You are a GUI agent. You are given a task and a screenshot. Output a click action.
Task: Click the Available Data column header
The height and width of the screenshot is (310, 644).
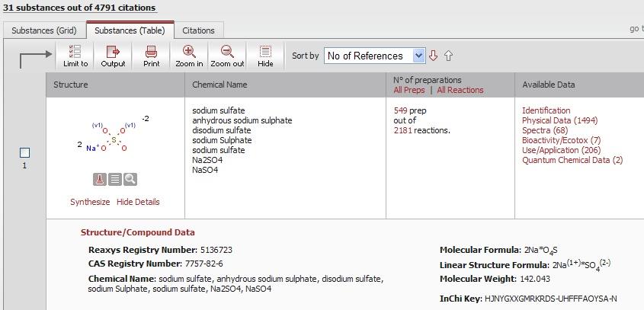tap(549, 85)
